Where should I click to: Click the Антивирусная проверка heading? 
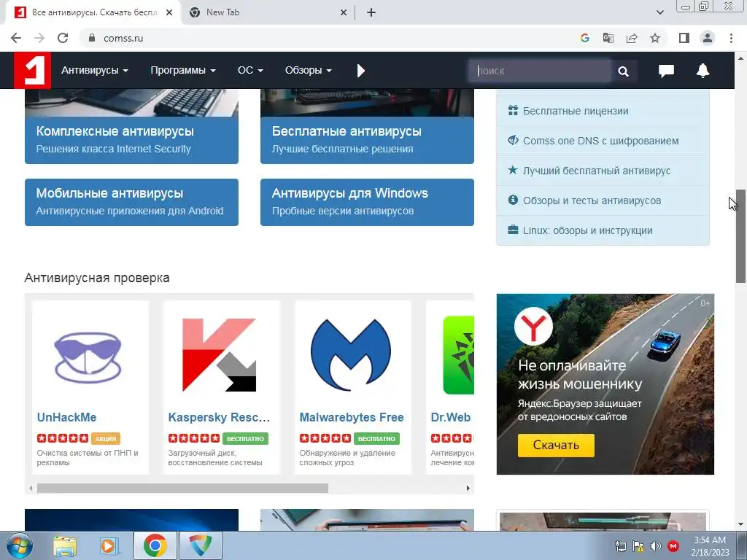pos(97,278)
